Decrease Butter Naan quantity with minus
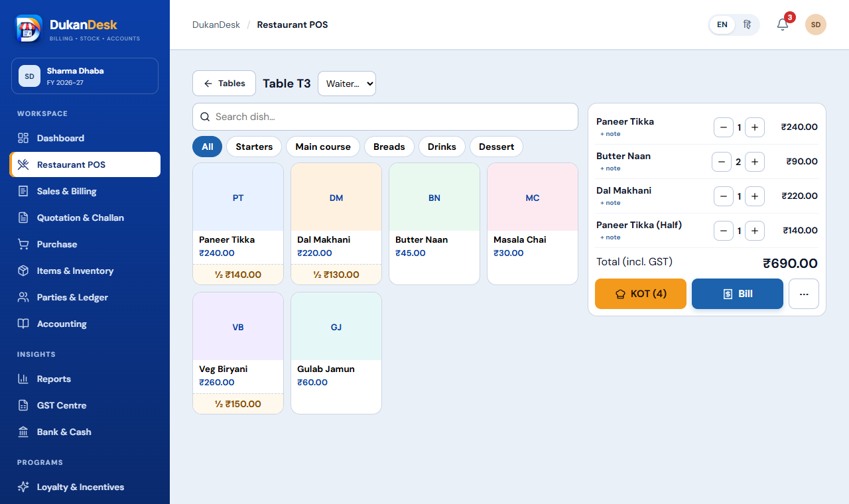The height and width of the screenshot is (504, 849). coord(722,162)
